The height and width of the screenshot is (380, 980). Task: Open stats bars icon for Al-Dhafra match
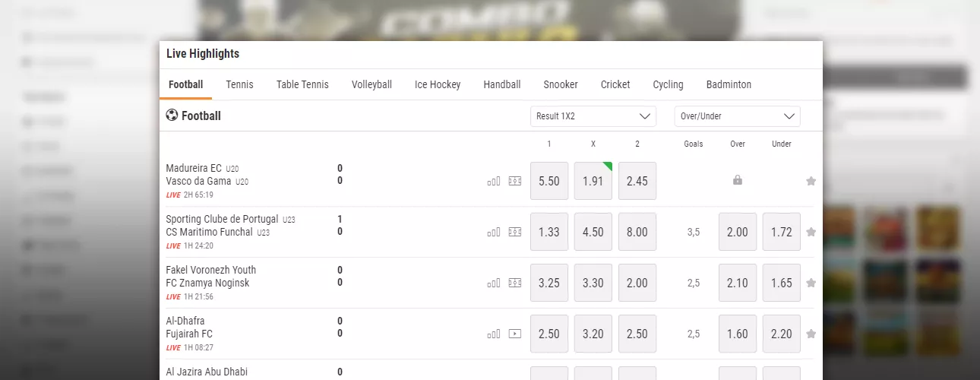494,334
